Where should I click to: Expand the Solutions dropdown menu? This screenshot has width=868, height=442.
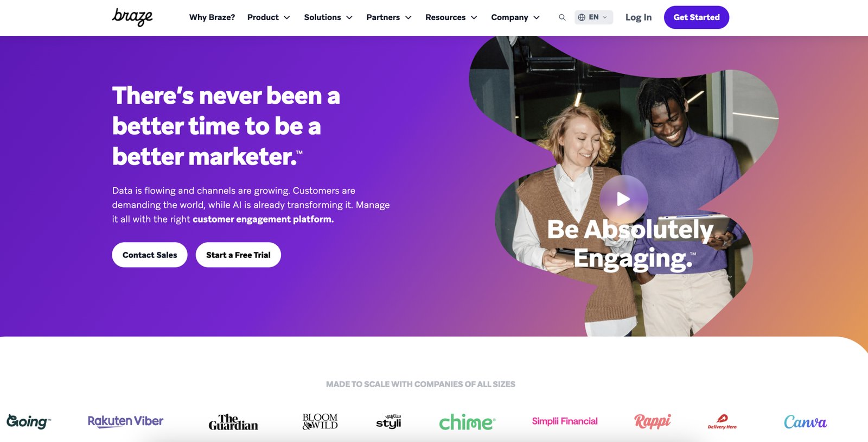(328, 17)
